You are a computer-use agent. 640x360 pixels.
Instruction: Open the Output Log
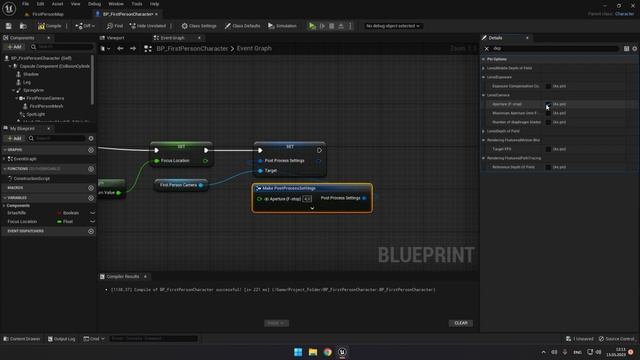tap(62, 339)
